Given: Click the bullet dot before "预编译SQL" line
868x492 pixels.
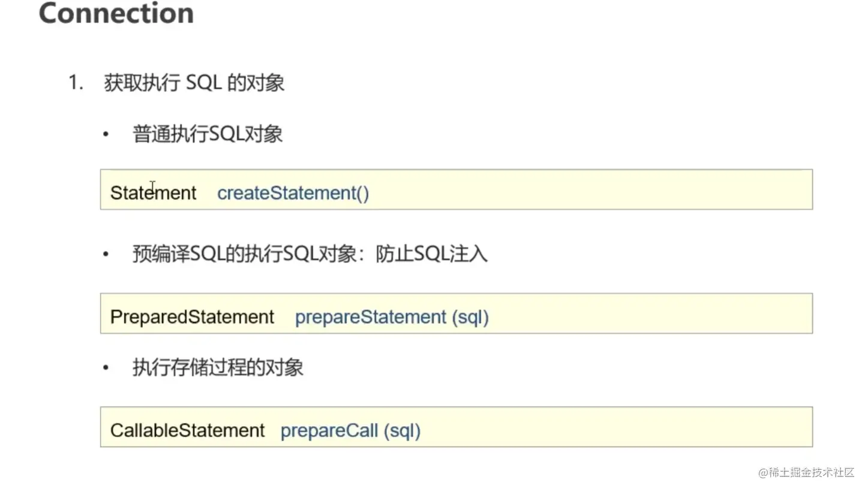Looking at the screenshot, I should (106, 255).
